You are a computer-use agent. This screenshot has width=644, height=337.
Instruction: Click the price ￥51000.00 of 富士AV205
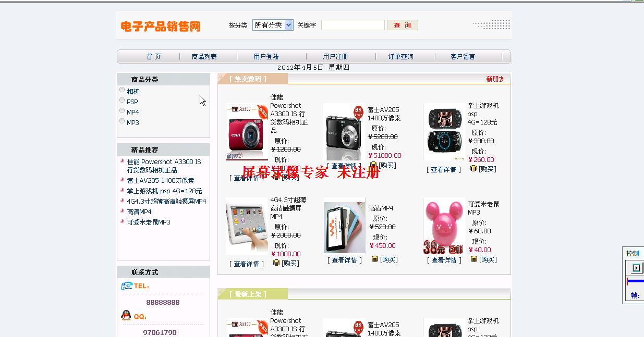click(x=385, y=156)
